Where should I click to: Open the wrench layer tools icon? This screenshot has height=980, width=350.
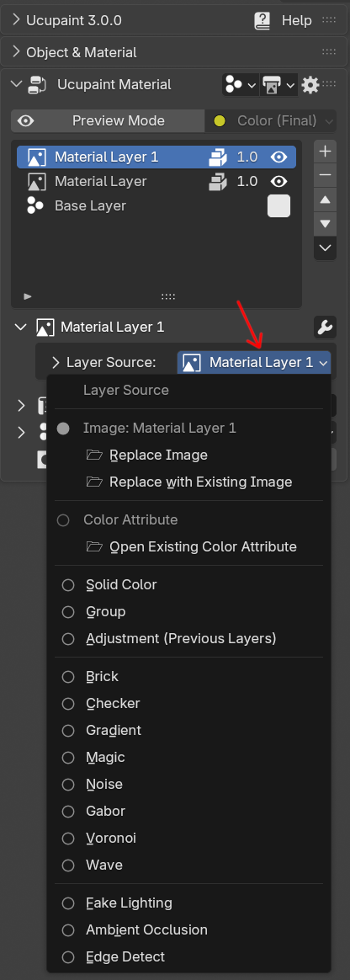325,327
